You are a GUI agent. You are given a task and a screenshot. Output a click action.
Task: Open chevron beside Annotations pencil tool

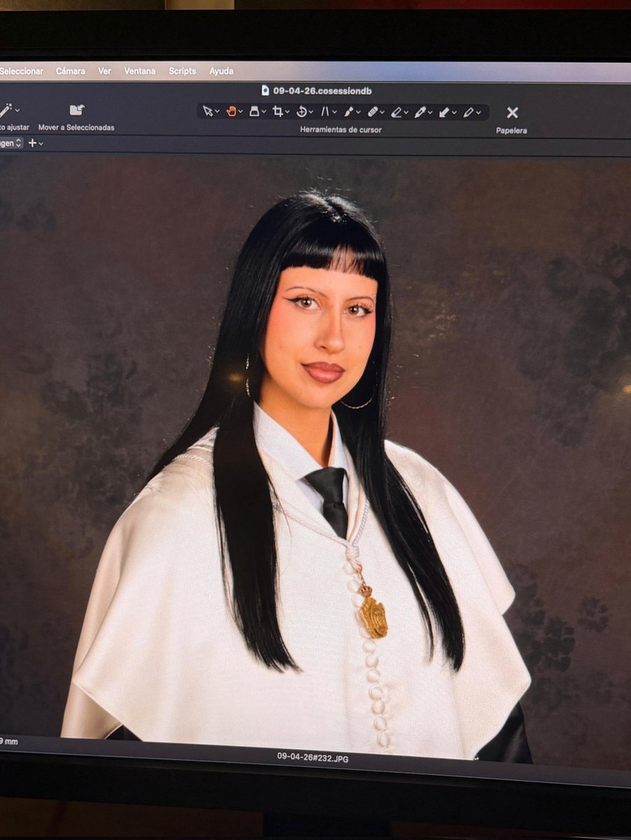pyautogui.click(x=478, y=112)
